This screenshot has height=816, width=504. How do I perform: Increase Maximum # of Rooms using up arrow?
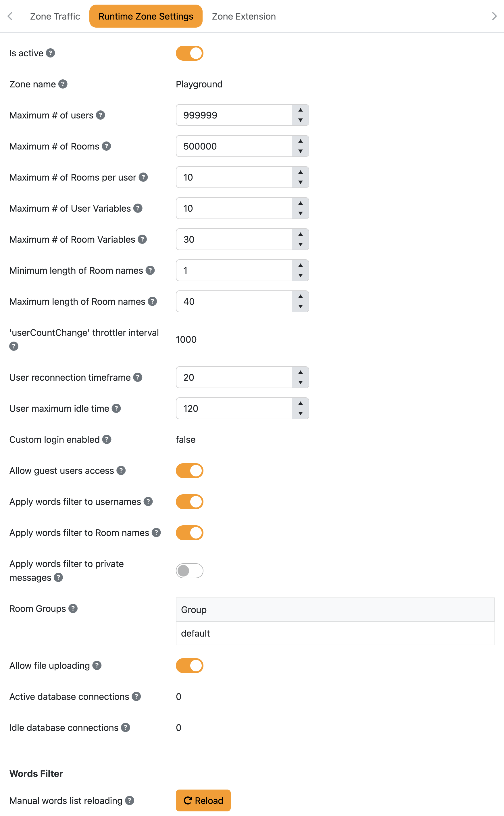pos(300,141)
